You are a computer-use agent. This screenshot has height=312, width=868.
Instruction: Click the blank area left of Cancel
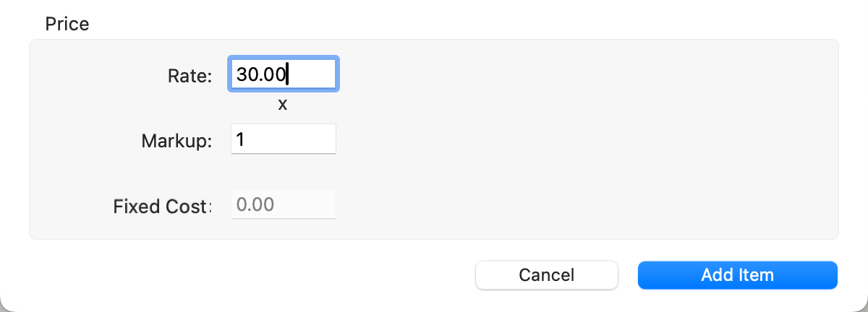pyautogui.click(x=253, y=275)
